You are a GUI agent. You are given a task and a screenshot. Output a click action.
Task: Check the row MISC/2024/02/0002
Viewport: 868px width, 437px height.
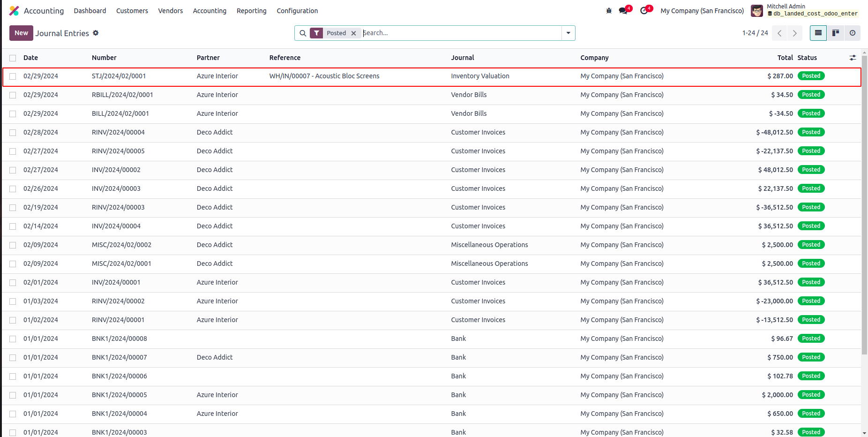[x=13, y=245]
